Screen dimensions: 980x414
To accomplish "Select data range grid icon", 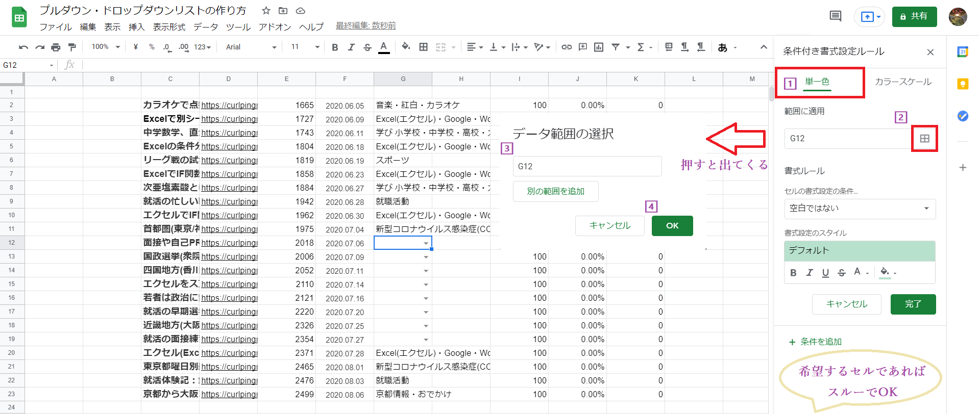I will click(x=924, y=138).
